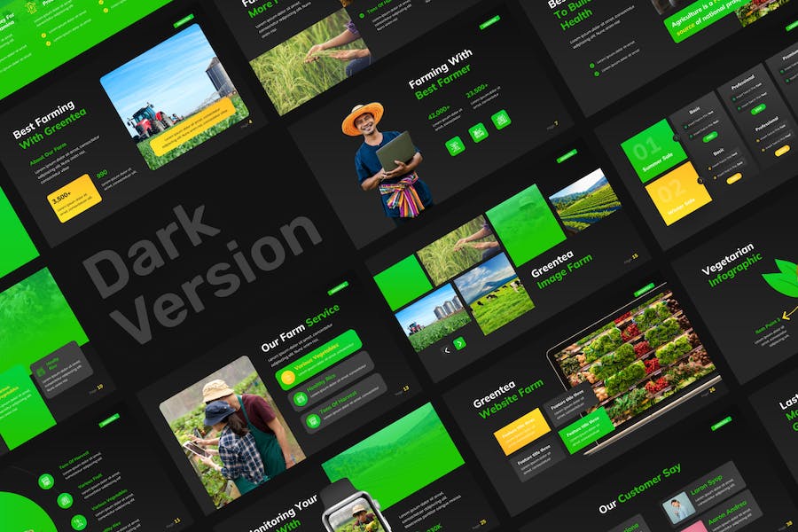The width and height of the screenshot is (798, 532).
Task: Click the first green icon under Farming With Best Farmer
Action: tap(456, 146)
